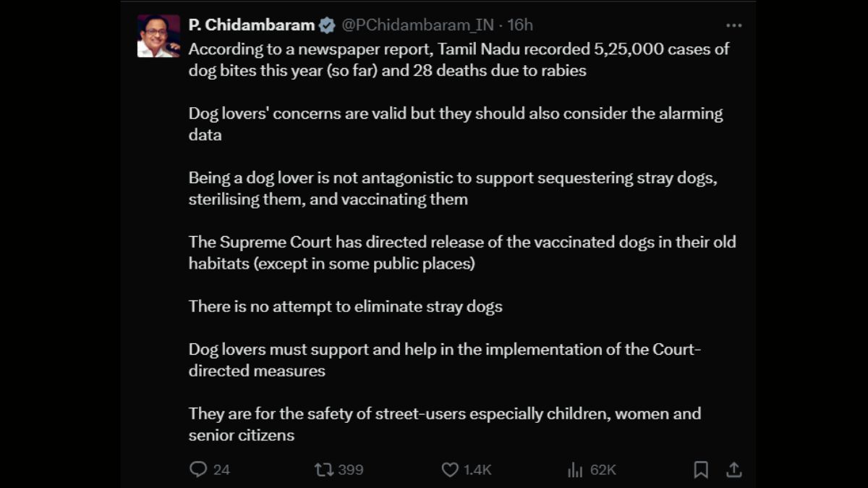Click the repost arrows icon

[324, 470]
